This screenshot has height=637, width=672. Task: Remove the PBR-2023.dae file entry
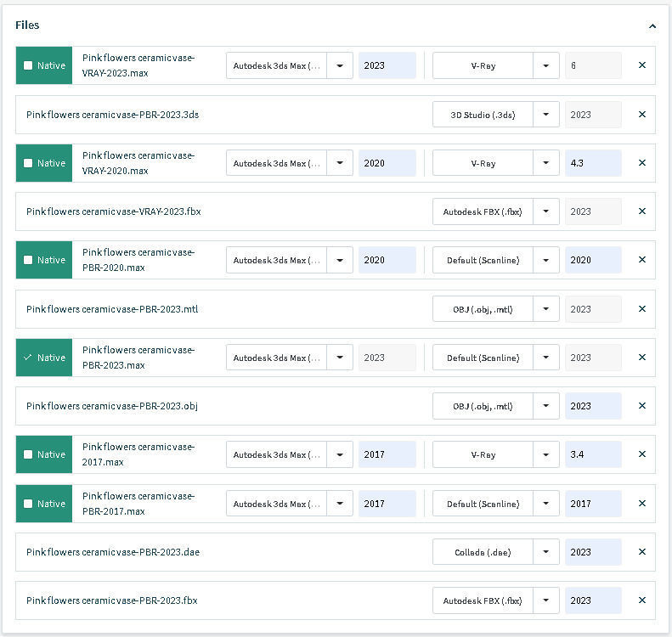641,552
